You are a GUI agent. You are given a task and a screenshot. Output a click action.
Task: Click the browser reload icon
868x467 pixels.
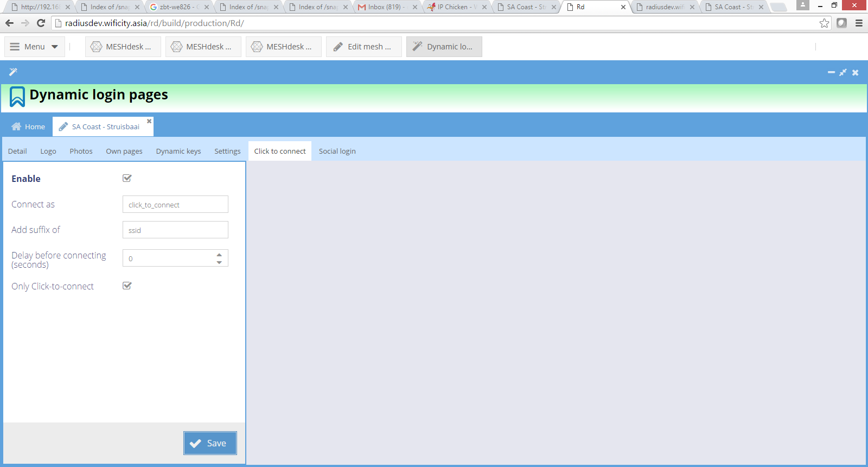pyautogui.click(x=41, y=23)
